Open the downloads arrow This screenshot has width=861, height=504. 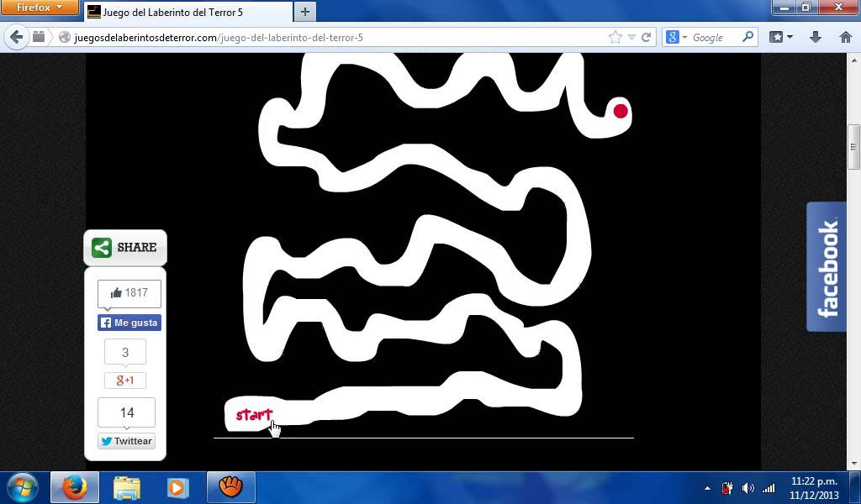pos(816,37)
